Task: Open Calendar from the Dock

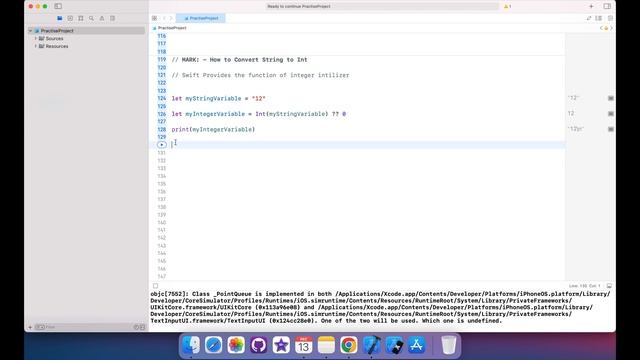Action: click(x=304, y=345)
